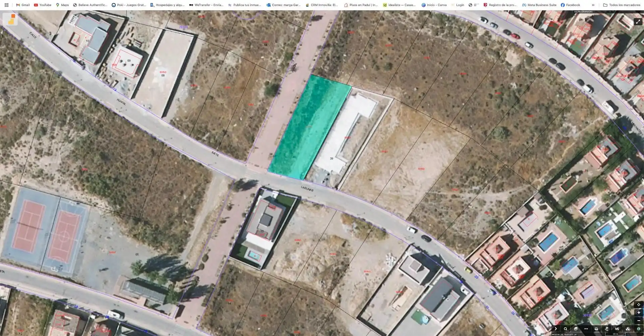This screenshot has width=644, height=336.
Task: Toggle the map fullscreen icon
Action: (x=638, y=21)
